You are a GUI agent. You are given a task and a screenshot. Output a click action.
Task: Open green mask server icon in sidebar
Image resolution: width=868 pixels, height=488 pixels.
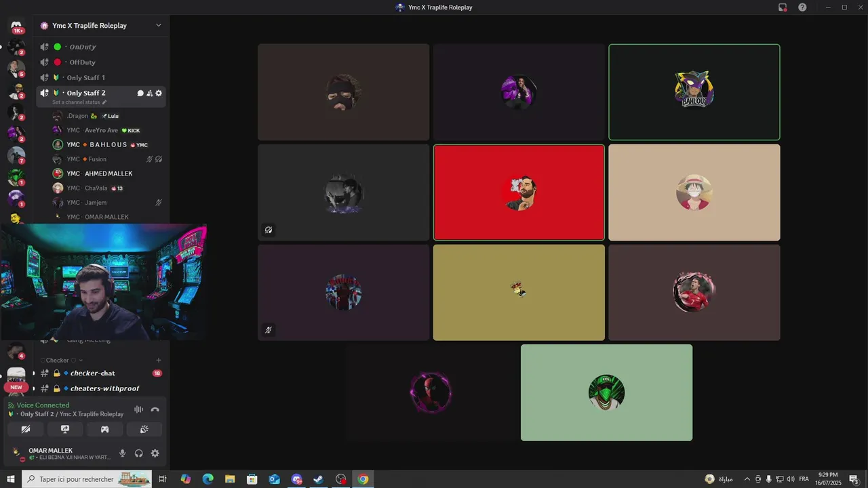point(16,177)
